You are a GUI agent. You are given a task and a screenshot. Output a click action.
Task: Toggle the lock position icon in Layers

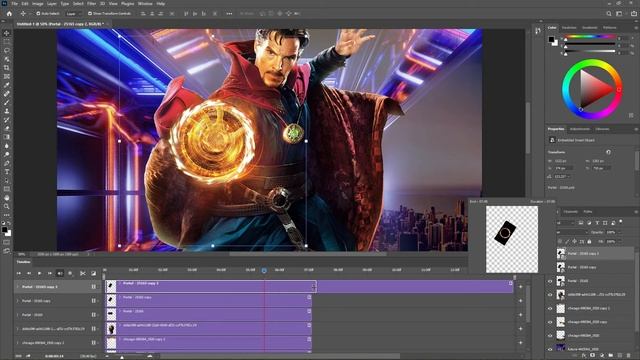tap(574, 242)
